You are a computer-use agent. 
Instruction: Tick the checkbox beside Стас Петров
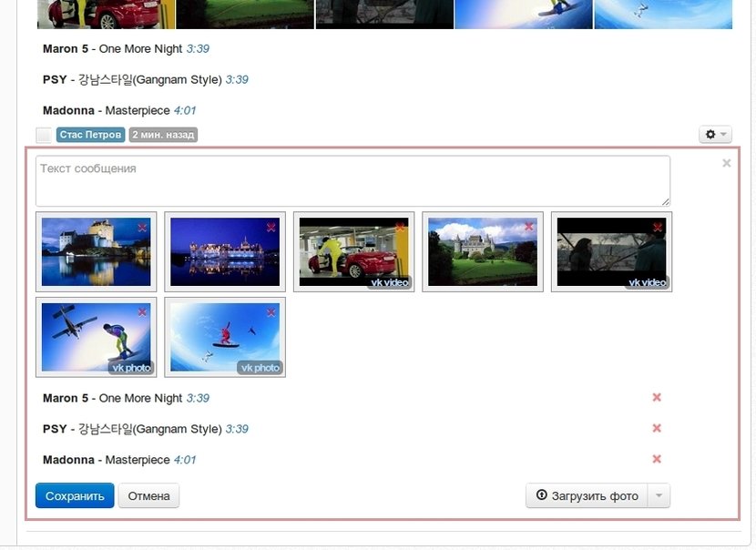pos(44,135)
